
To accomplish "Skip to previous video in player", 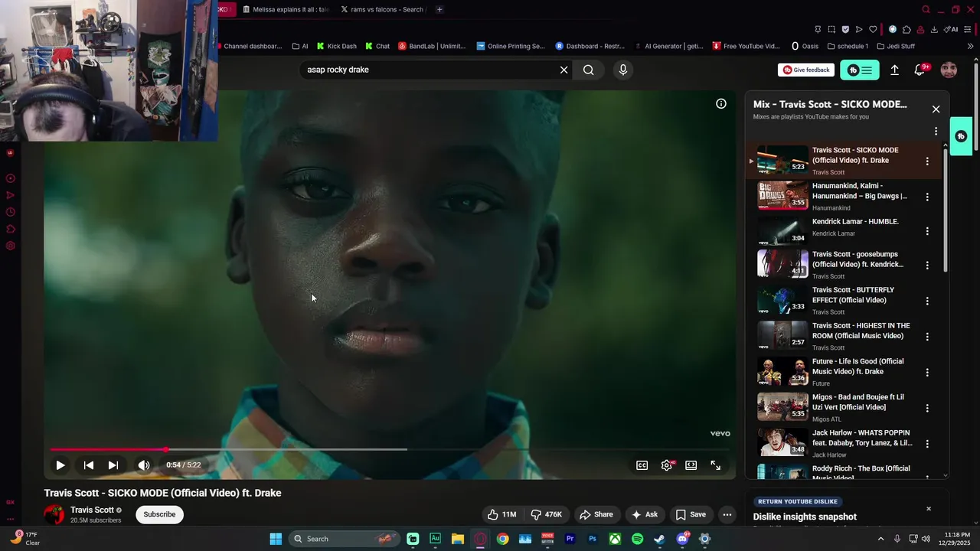I will [89, 465].
